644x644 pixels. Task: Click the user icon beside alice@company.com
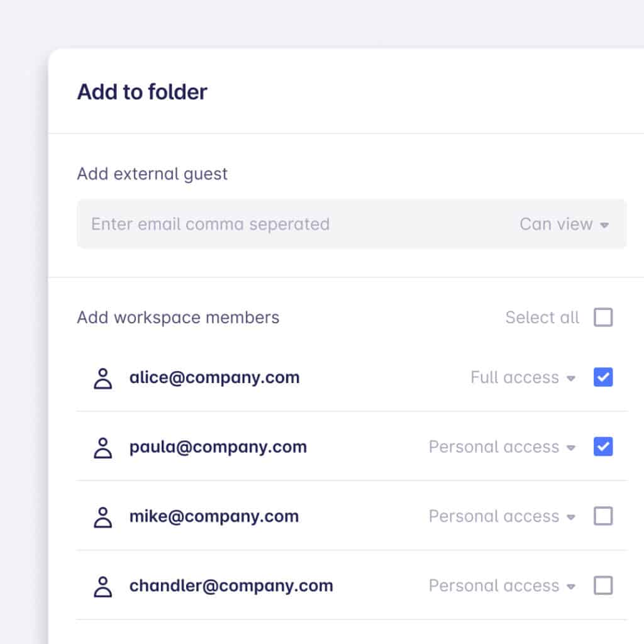103,378
